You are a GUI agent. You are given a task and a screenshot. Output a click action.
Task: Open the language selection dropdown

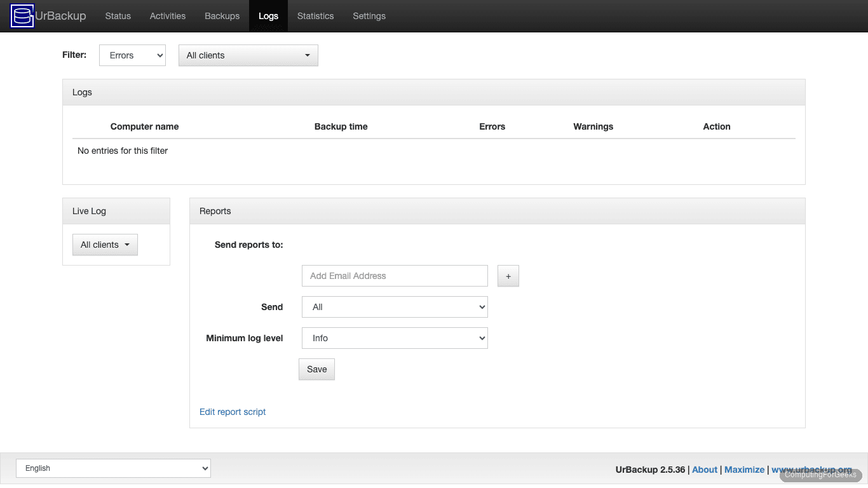click(x=113, y=468)
